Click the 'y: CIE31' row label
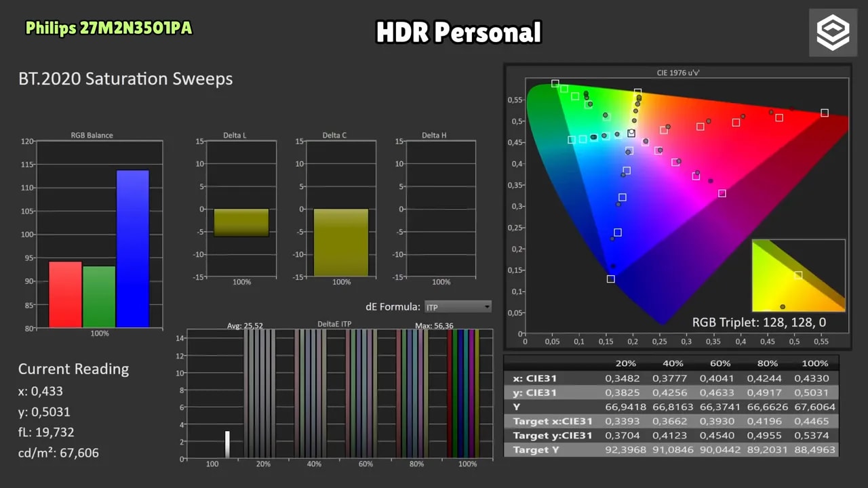 [x=535, y=392]
